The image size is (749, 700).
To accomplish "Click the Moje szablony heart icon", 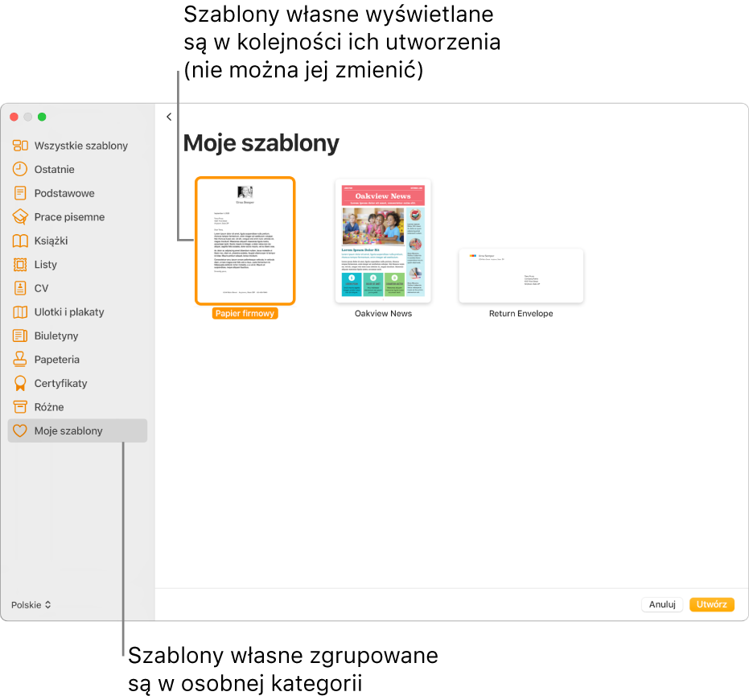I will click(x=20, y=430).
